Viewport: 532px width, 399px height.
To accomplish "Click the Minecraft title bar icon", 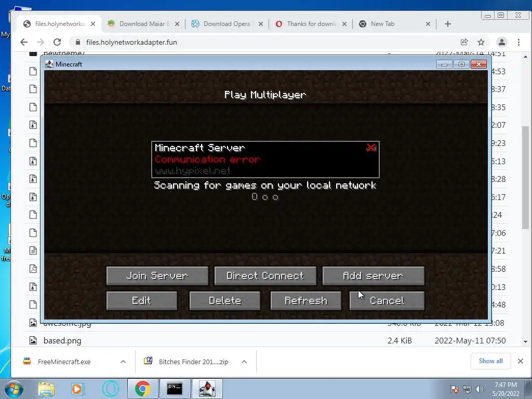I will 49,64.
